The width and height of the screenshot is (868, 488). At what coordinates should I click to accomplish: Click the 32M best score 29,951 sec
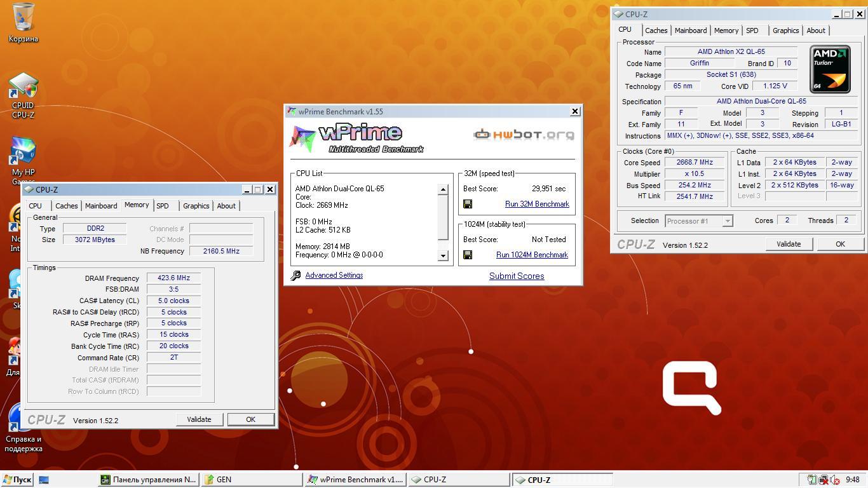[x=548, y=189]
